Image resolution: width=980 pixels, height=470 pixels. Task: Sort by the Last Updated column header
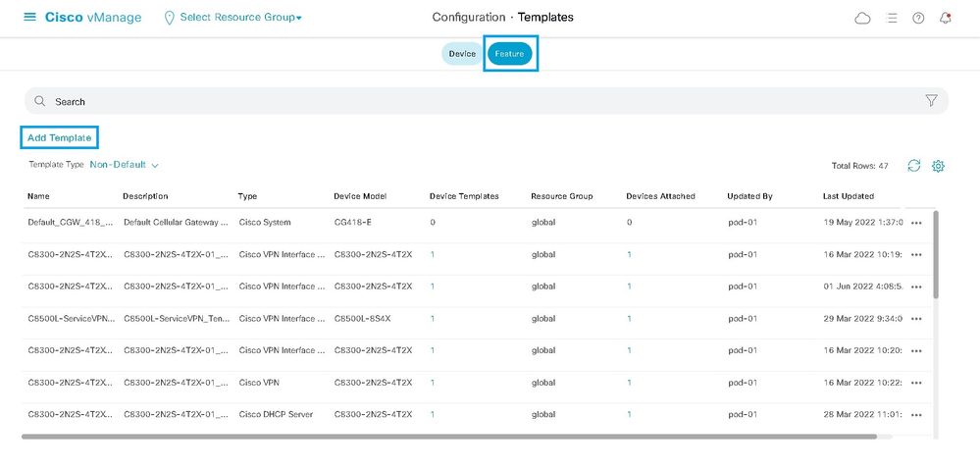click(x=849, y=196)
